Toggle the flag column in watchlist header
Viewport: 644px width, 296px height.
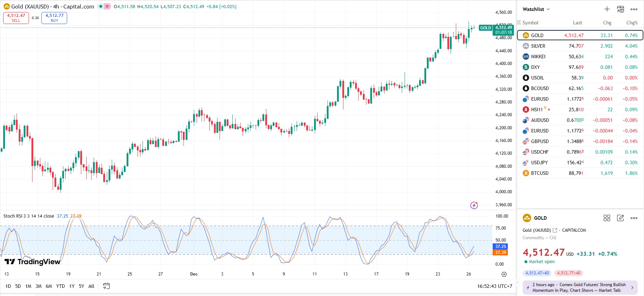(x=519, y=23)
